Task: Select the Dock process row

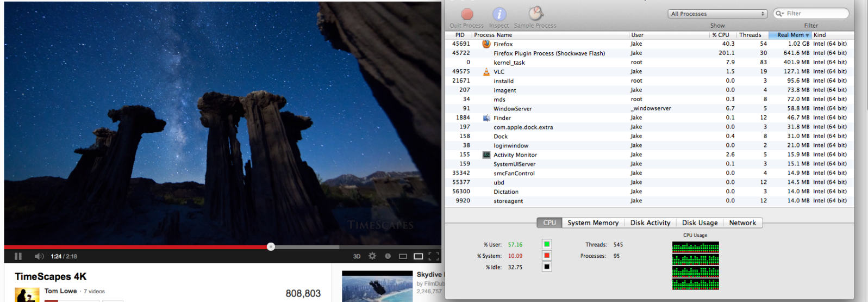Action: [649, 137]
